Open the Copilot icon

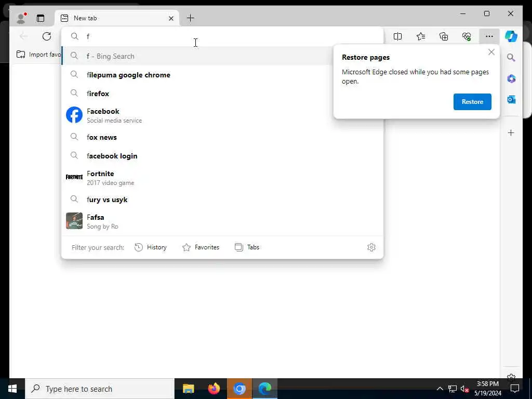click(511, 36)
